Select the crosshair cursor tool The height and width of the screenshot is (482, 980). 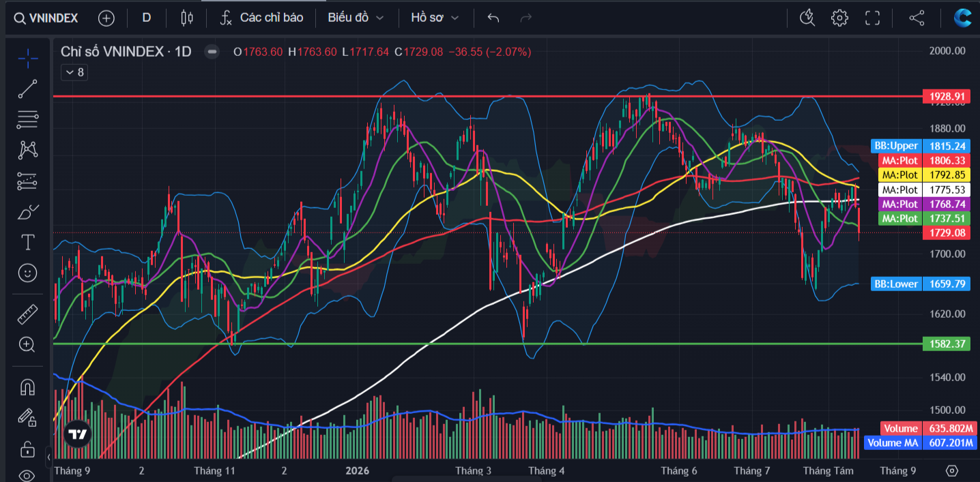tap(27, 58)
